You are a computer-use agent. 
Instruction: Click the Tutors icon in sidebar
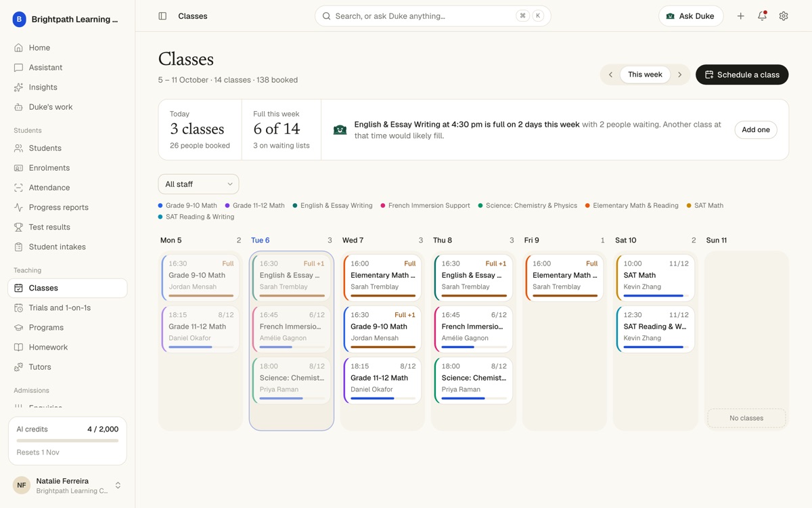(18, 367)
